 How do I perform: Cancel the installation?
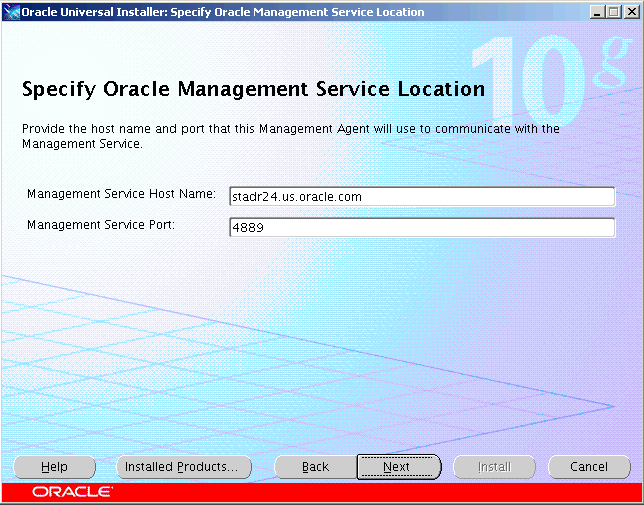pos(589,467)
